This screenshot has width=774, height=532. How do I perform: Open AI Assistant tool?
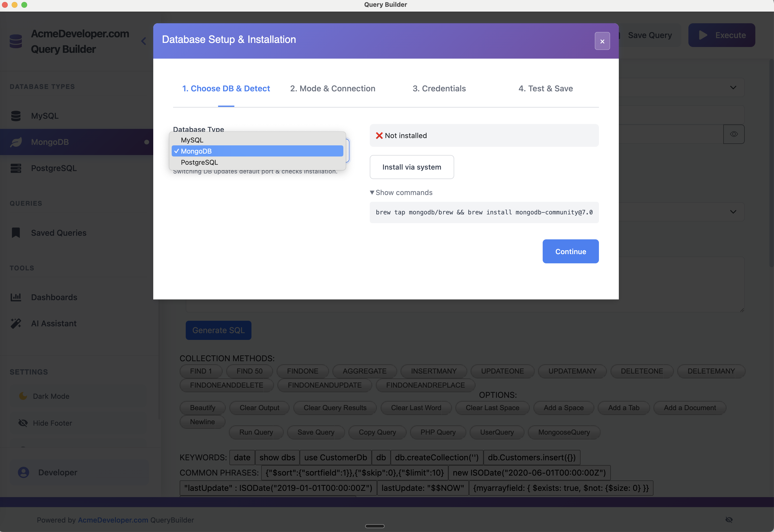[77, 323]
